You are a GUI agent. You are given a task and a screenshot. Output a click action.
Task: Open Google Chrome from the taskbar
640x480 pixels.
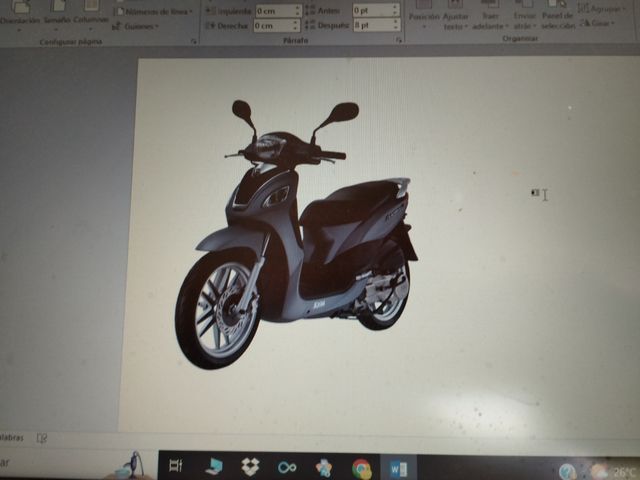point(361,468)
